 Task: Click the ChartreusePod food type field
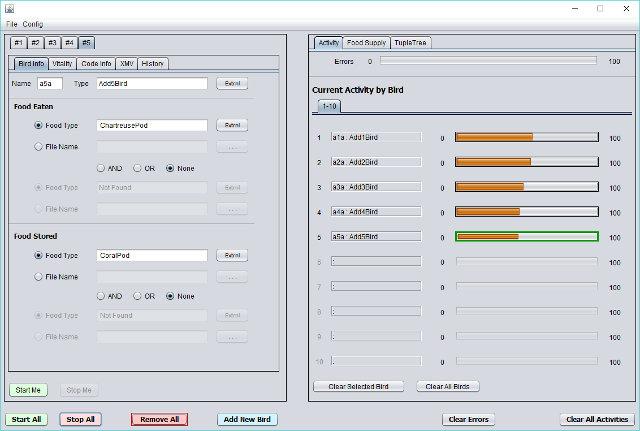click(152, 125)
